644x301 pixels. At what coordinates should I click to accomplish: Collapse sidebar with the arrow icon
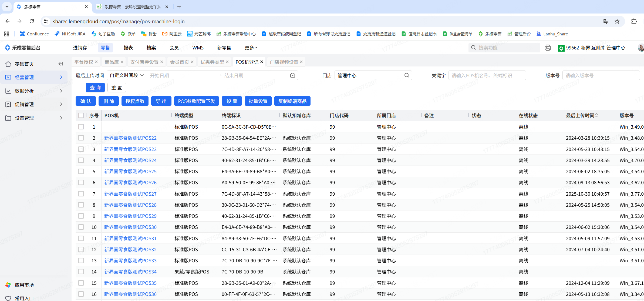pyautogui.click(x=60, y=64)
